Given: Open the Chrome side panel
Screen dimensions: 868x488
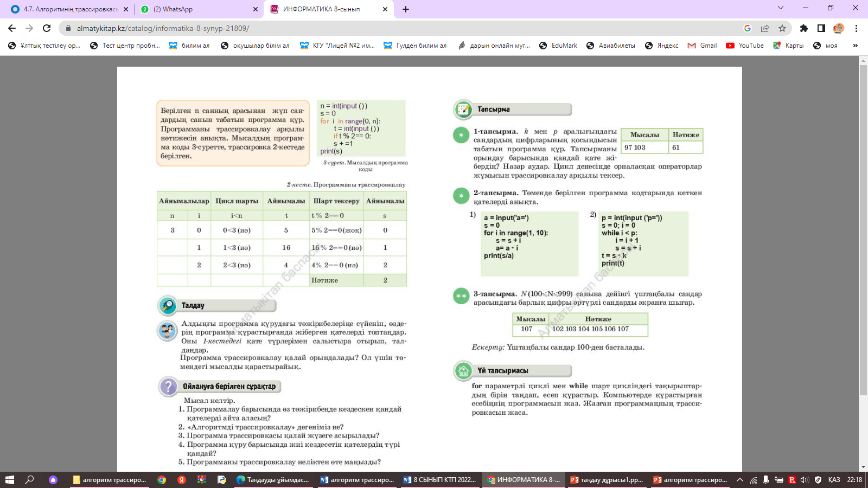Looking at the screenshot, I should point(821,28).
